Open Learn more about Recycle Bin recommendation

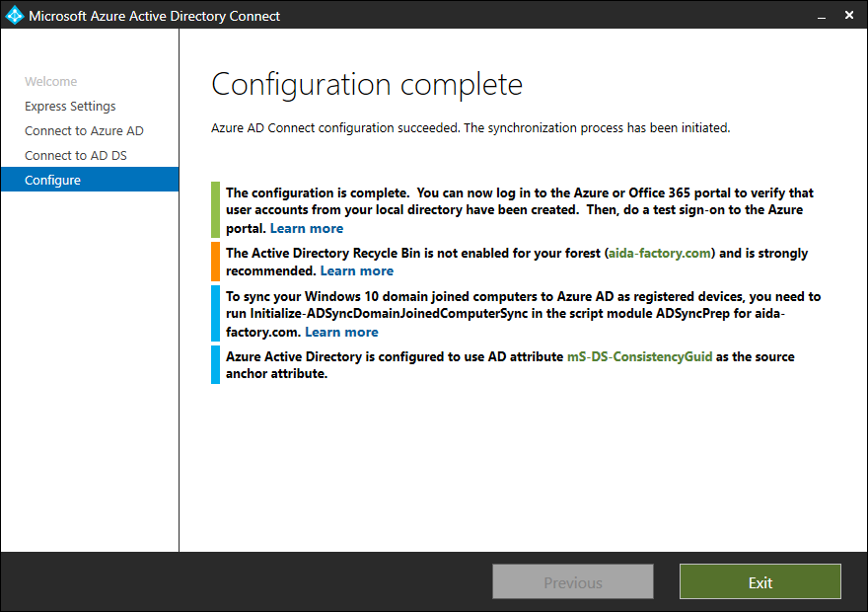(x=356, y=270)
